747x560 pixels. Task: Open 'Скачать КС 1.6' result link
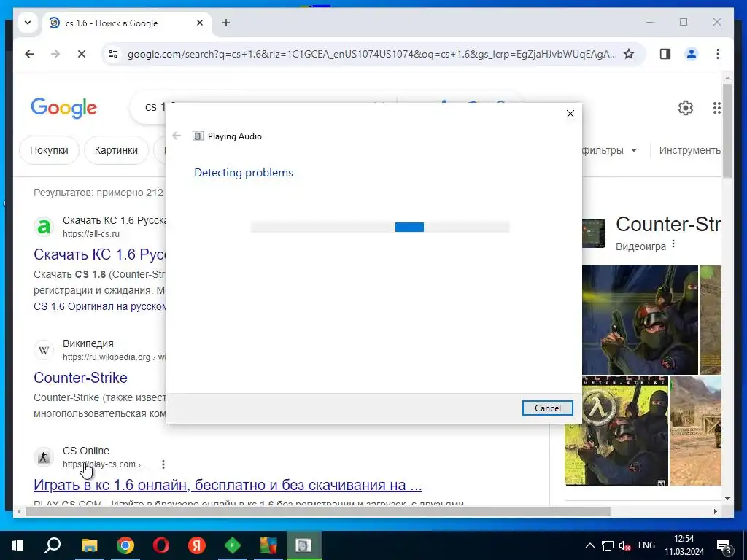pos(99,254)
